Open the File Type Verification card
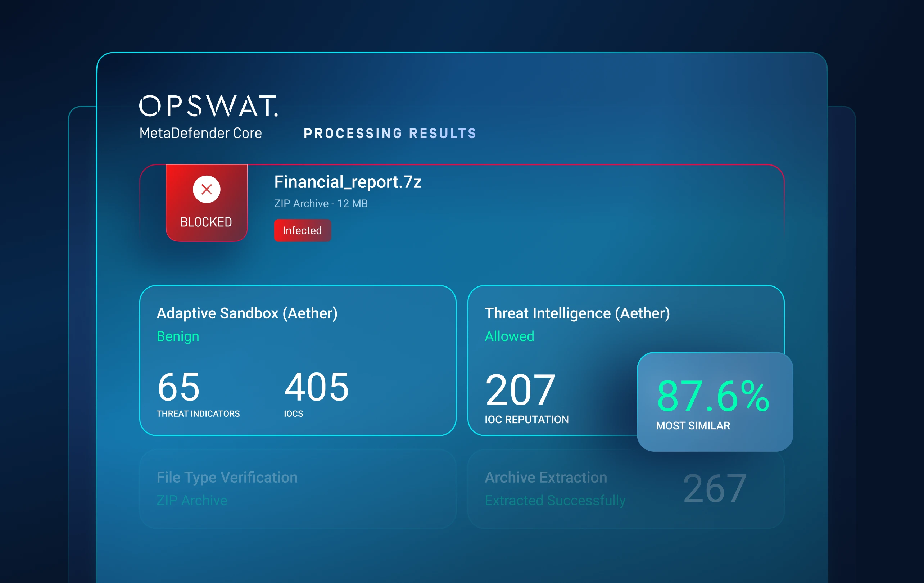The width and height of the screenshot is (924, 583). [227, 478]
